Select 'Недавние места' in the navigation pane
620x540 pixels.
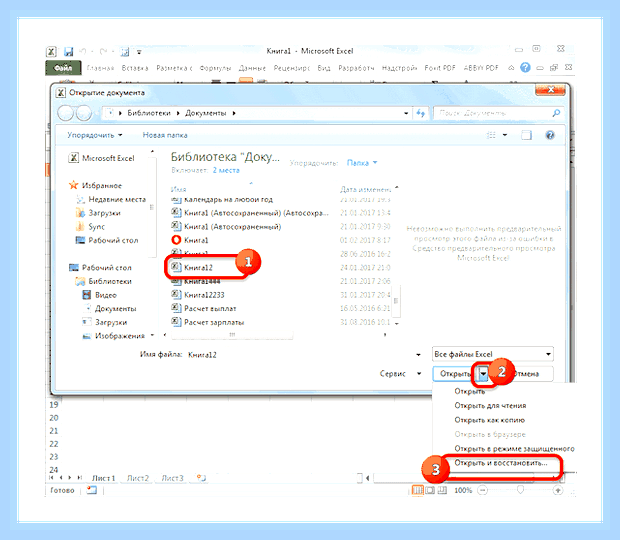pos(111,199)
